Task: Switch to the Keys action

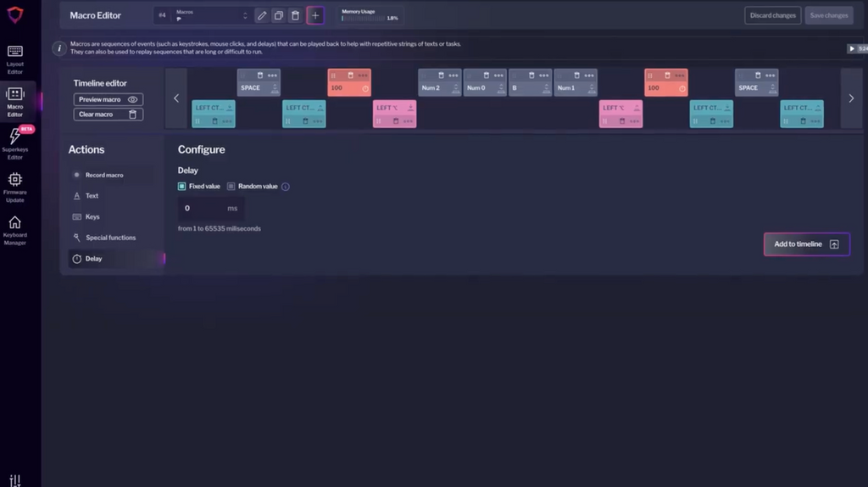Action: pos(92,216)
